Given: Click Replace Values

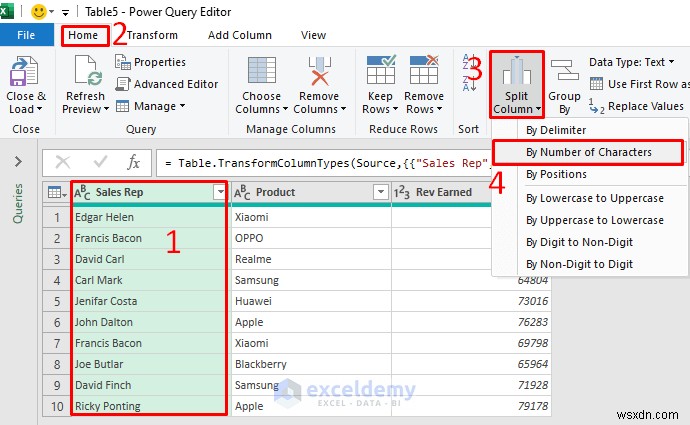Looking at the screenshot, I should point(636,106).
